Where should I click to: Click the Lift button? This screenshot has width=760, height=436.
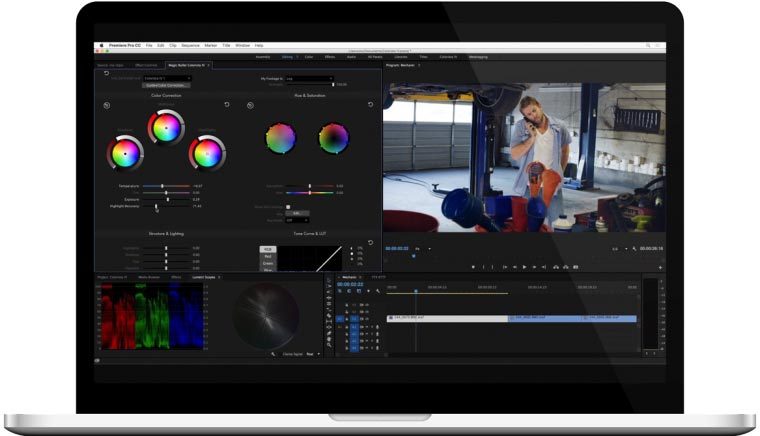pyautogui.click(x=555, y=267)
